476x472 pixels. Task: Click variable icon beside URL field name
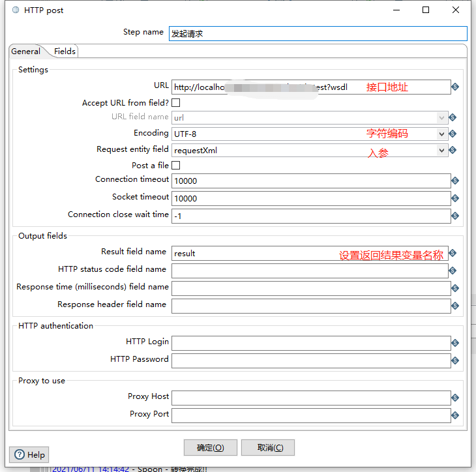[453, 117]
